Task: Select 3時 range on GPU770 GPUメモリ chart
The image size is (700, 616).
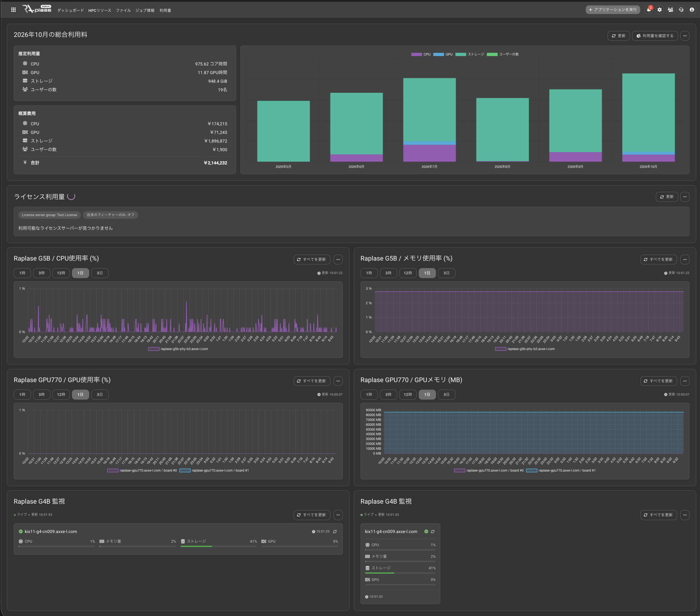Action: pyautogui.click(x=388, y=395)
